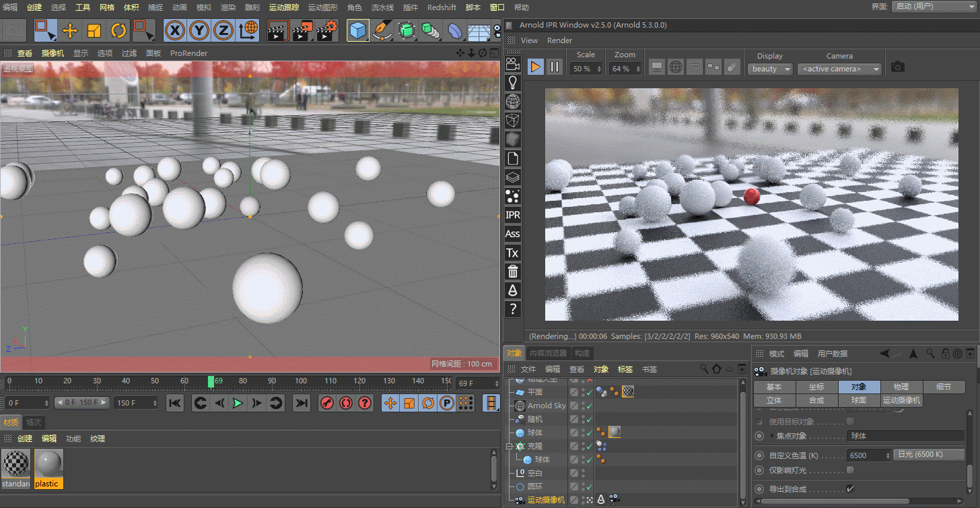Click the IPR snapshot camera icon

(897, 67)
